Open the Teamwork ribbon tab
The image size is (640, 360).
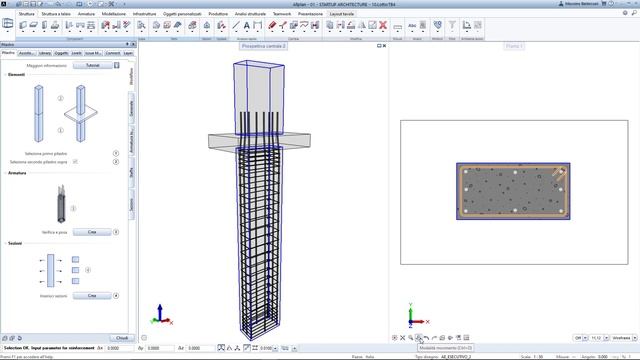(x=282, y=14)
